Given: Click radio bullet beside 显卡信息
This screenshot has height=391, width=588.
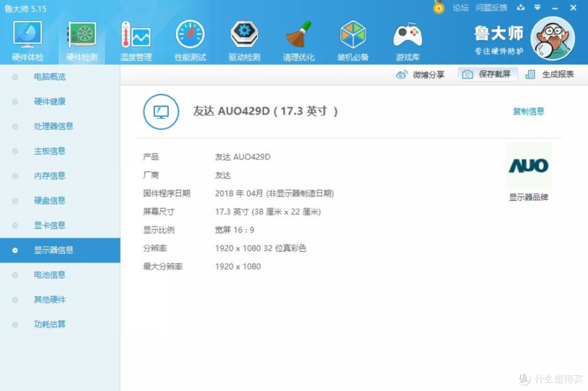Looking at the screenshot, I should pyautogui.click(x=15, y=226).
